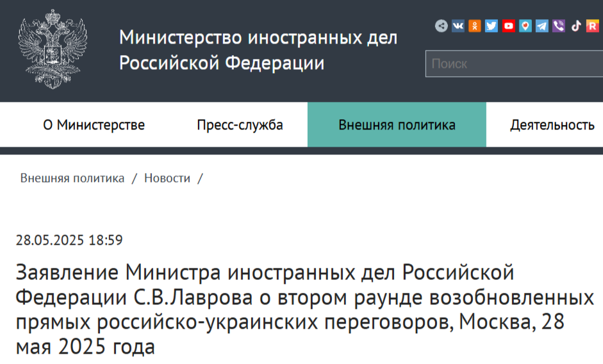Open the Rutube R icon

tap(593, 26)
